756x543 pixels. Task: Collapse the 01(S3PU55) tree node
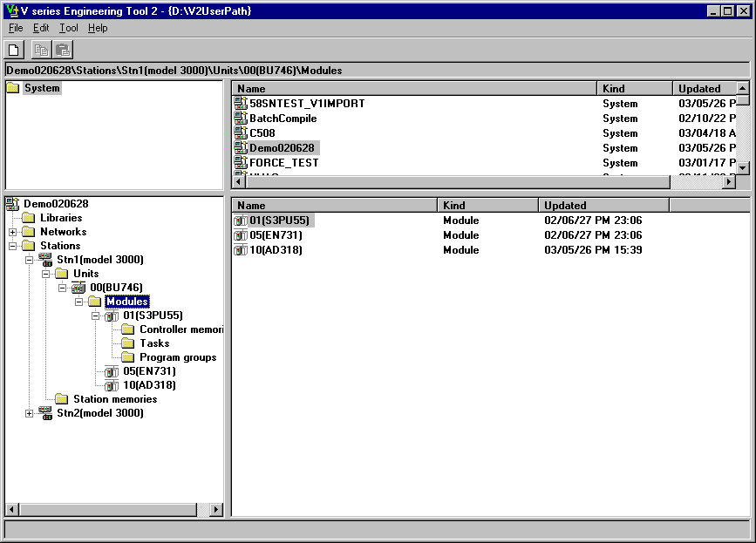click(96, 316)
